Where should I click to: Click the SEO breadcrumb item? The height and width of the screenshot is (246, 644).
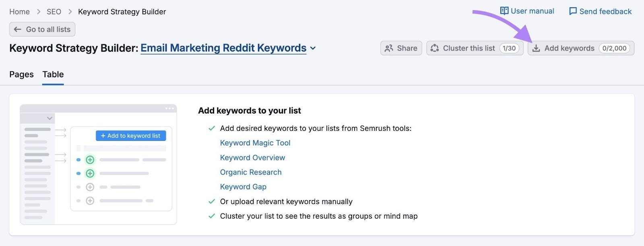pyautogui.click(x=54, y=11)
